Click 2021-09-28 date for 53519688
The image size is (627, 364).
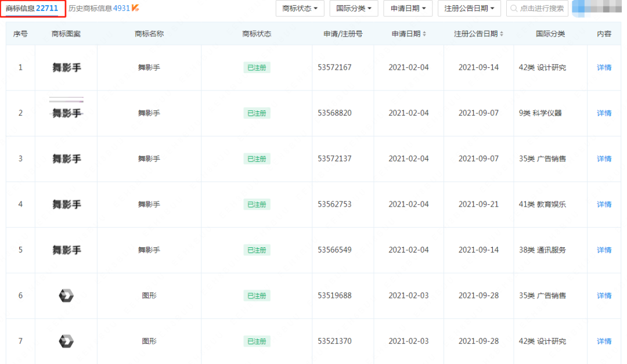coord(478,295)
